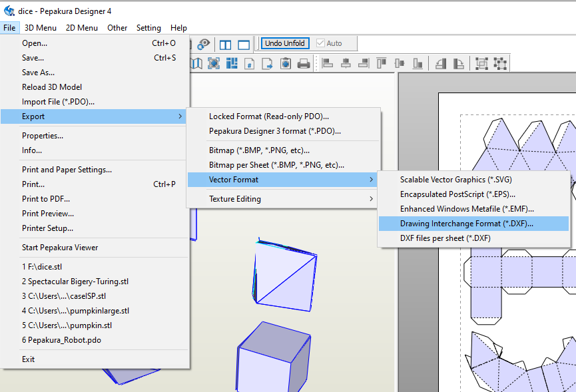Choose DXF files per sheet (*.DXF)

(474, 238)
